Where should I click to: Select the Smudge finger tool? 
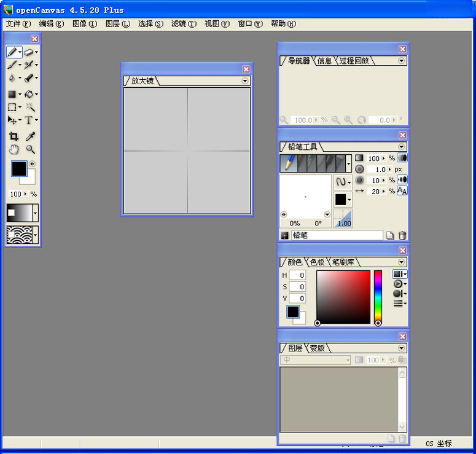(x=28, y=78)
